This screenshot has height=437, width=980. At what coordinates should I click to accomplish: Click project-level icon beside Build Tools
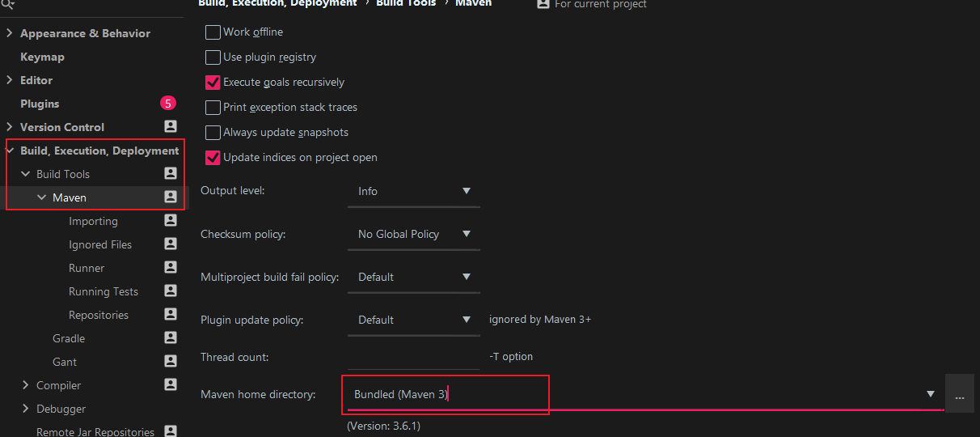(170, 174)
